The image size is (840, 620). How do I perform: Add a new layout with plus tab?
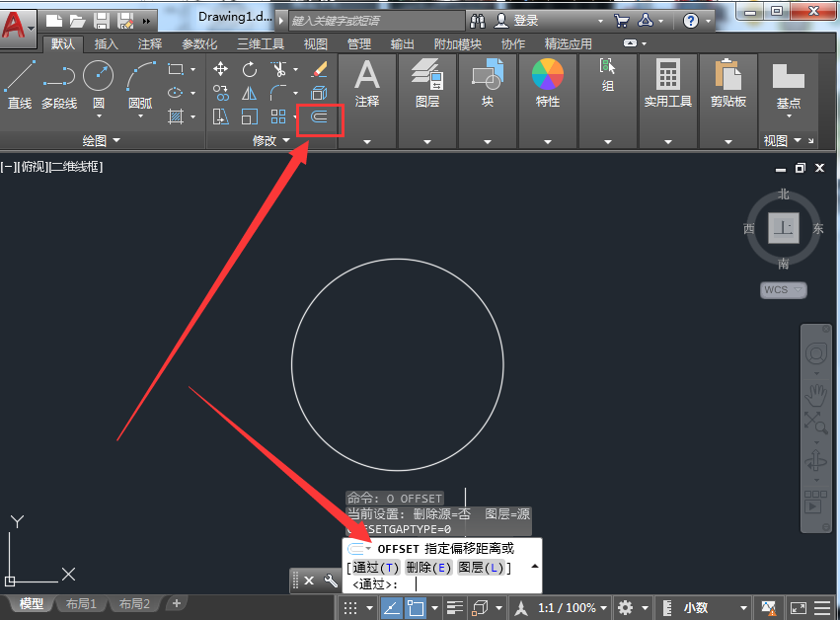[177, 604]
